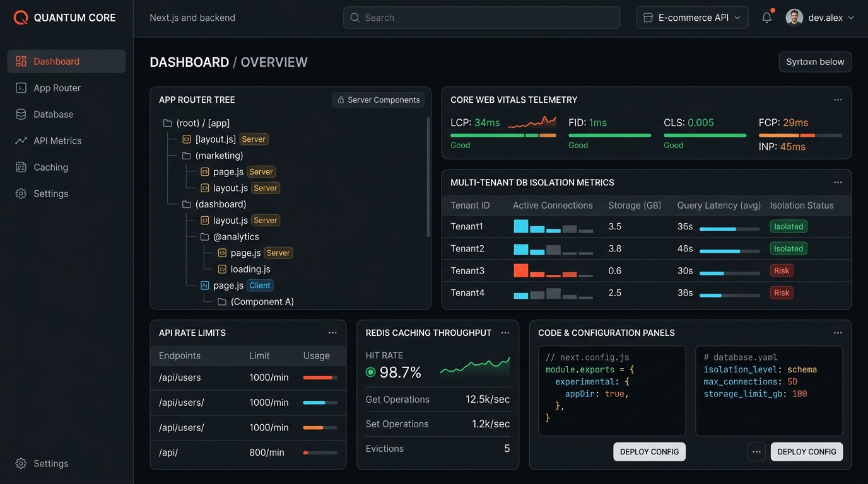The image size is (868, 484).
Task: Click the Server Components lock badge
Action: click(x=378, y=100)
